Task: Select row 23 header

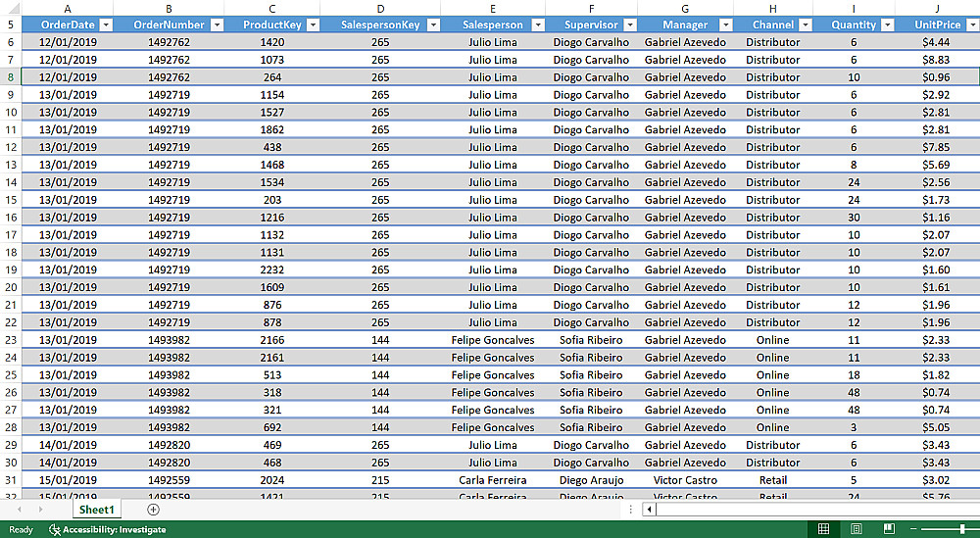Action: [x=11, y=340]
